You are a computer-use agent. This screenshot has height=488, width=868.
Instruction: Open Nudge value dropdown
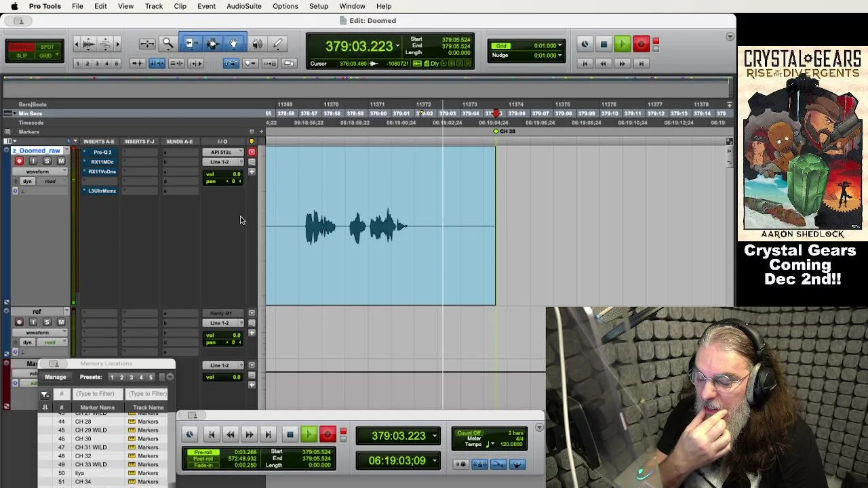coord(560,55)
